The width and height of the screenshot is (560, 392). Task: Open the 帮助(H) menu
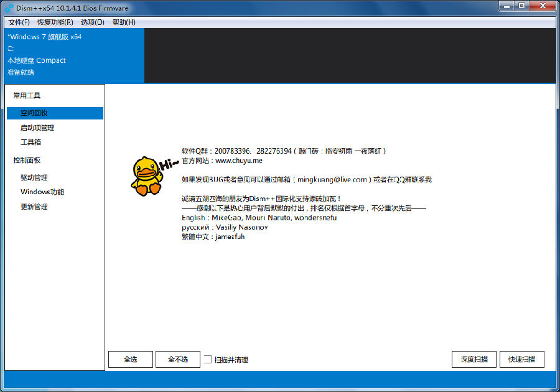124,22
